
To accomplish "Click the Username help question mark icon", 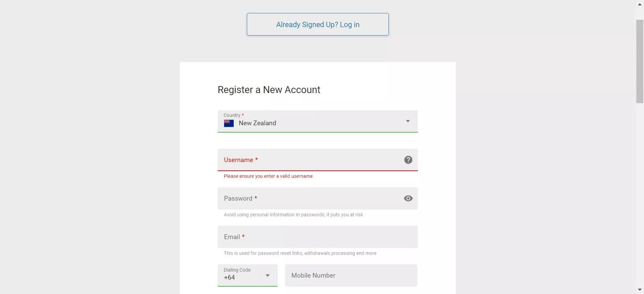I will tap(408, 160).
